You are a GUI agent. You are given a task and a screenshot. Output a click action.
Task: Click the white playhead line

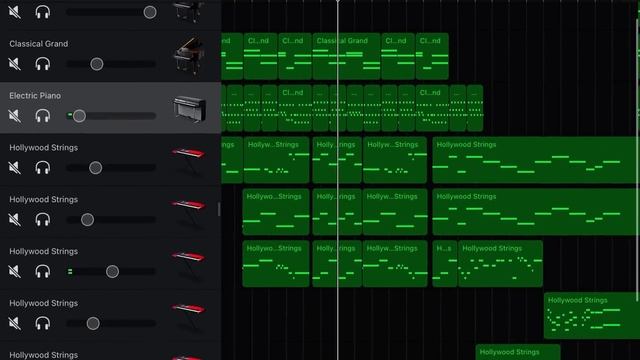338,180
